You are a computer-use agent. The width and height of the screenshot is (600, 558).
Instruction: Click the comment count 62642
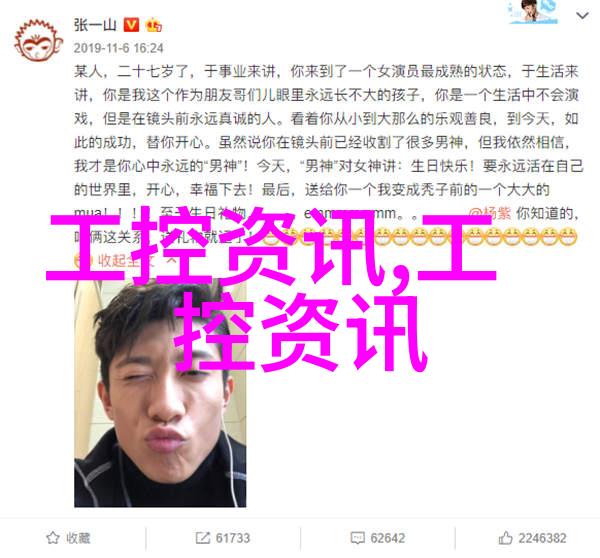[x=387, y=538]
